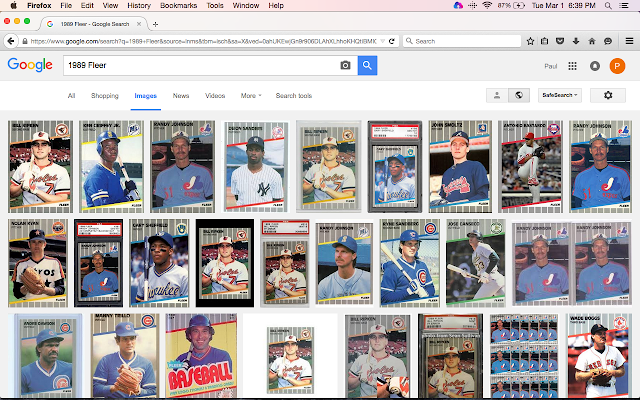Open the Andre Dawson Cubs card thumbnail
The width and height of the screenshot is (640, 400).
click(45, 356)
